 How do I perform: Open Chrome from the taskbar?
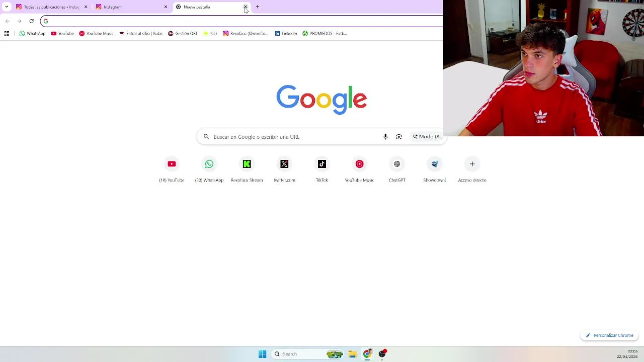tap(367, 354)
